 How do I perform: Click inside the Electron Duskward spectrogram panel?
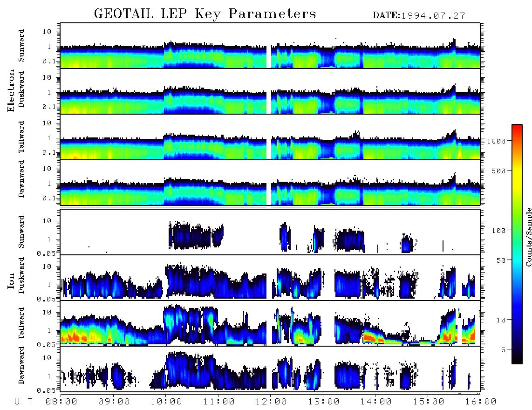tap(270, 91)
